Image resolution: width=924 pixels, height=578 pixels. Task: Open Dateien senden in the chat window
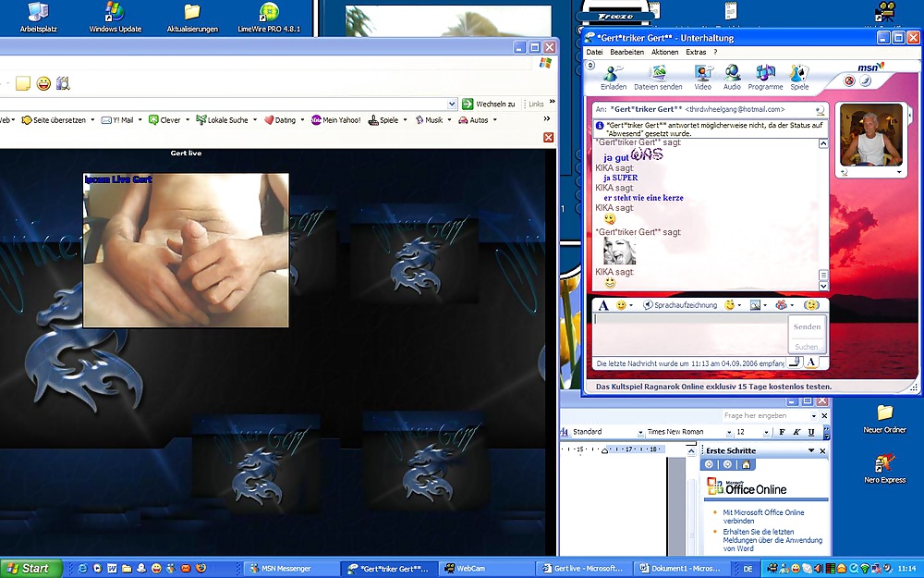coord(658,76)
